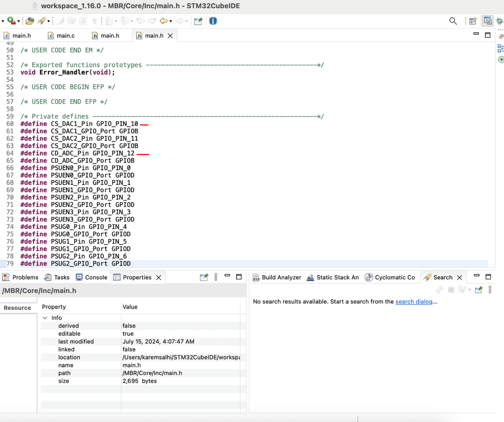504x422 pixels.
Task: Click the Open Element folder icon
Action: click(x=30, y=21)
